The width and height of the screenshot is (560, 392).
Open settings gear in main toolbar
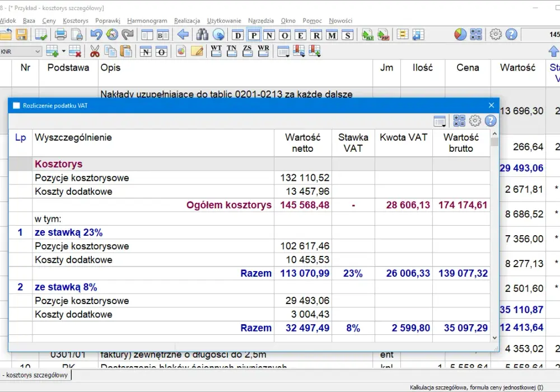coord(496,35)
